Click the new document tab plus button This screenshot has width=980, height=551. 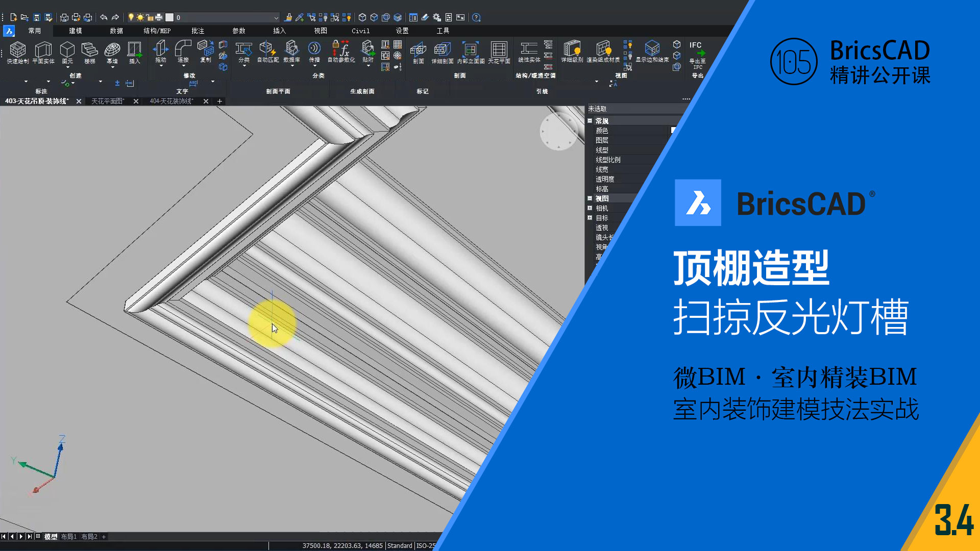[x=220, y=101]
